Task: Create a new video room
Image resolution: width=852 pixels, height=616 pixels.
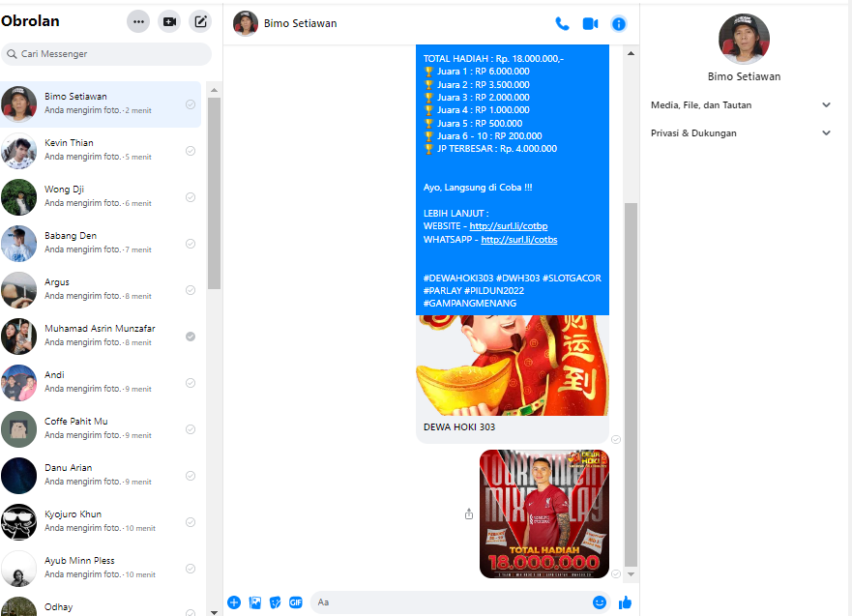Action: 169,21
